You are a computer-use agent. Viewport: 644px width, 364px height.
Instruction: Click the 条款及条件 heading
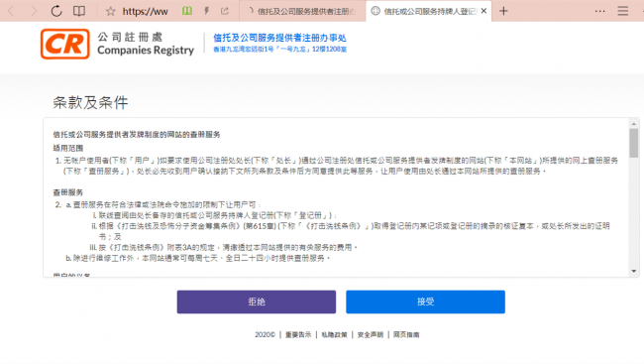pyautogui.click(x=90, y=102)
